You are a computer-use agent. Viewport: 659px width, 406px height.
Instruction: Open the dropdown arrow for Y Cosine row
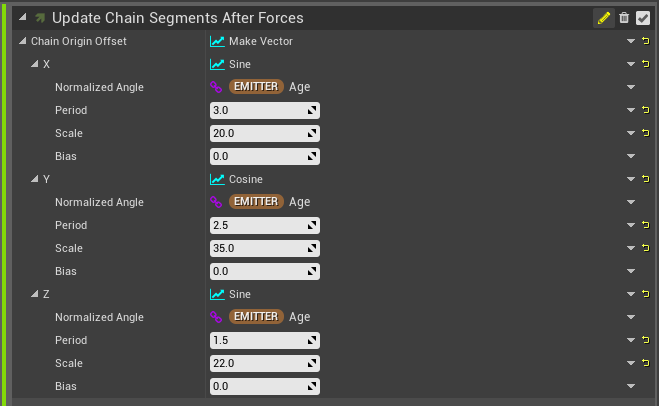pos(631,179)
